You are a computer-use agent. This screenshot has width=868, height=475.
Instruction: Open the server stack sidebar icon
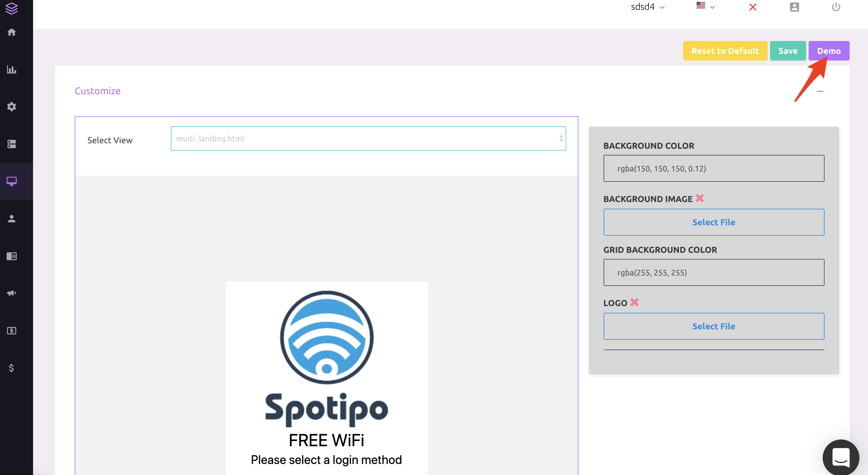pyautogui.click(x=11, y=144)
